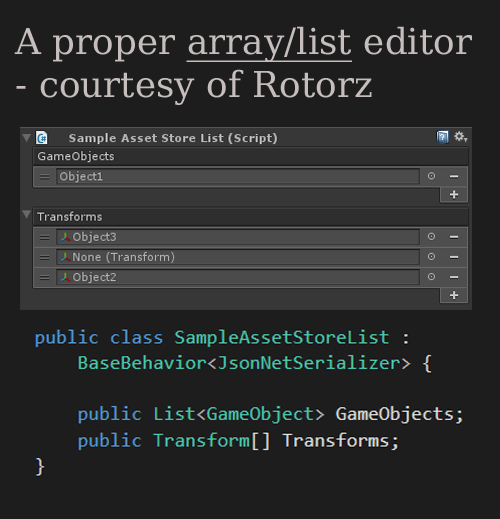Open the component settings gear menu
The width and height of the screenshot is (500, 519).
tap(461, 137)
